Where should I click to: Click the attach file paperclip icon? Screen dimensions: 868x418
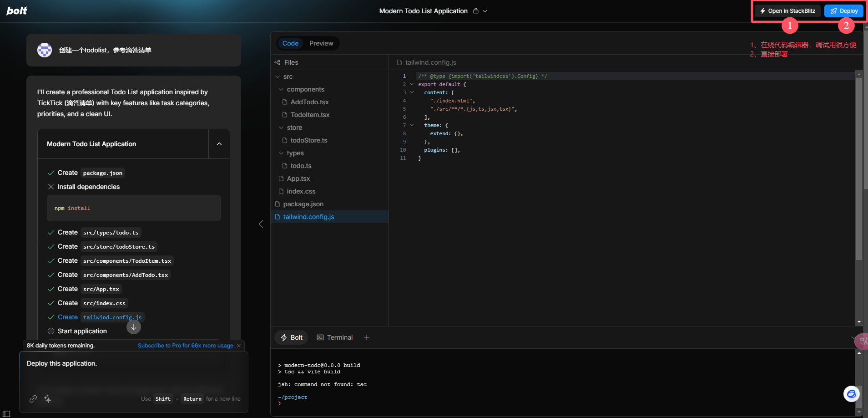(x=33, y=399)
